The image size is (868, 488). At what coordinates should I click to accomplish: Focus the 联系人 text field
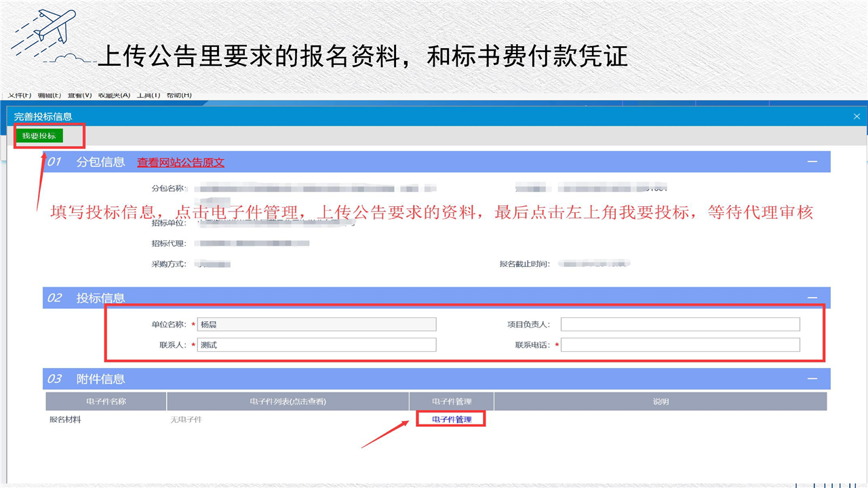(x=317, y=345)
